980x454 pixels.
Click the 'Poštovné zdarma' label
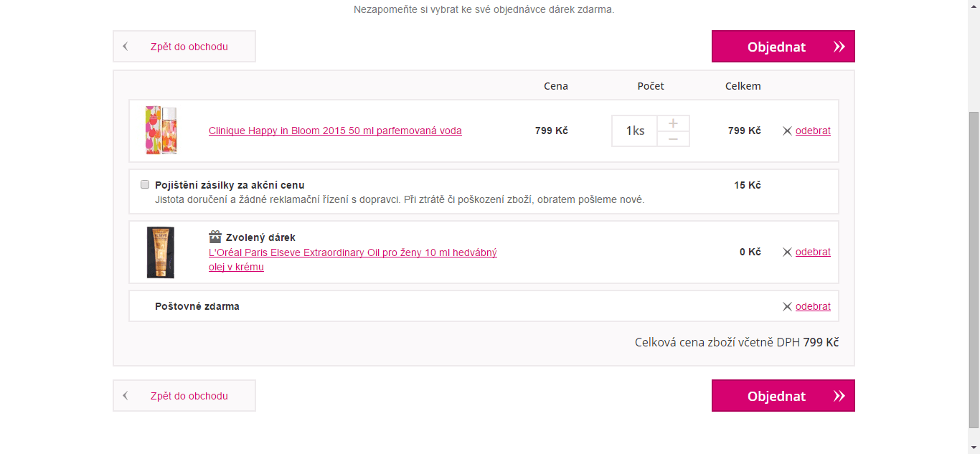(x=197, y=306)
